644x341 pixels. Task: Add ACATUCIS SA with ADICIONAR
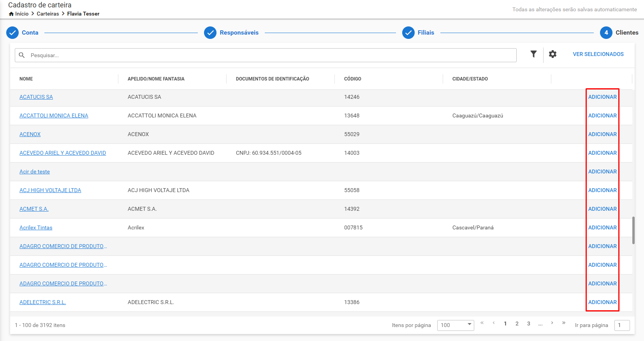(x=602, y=97)
